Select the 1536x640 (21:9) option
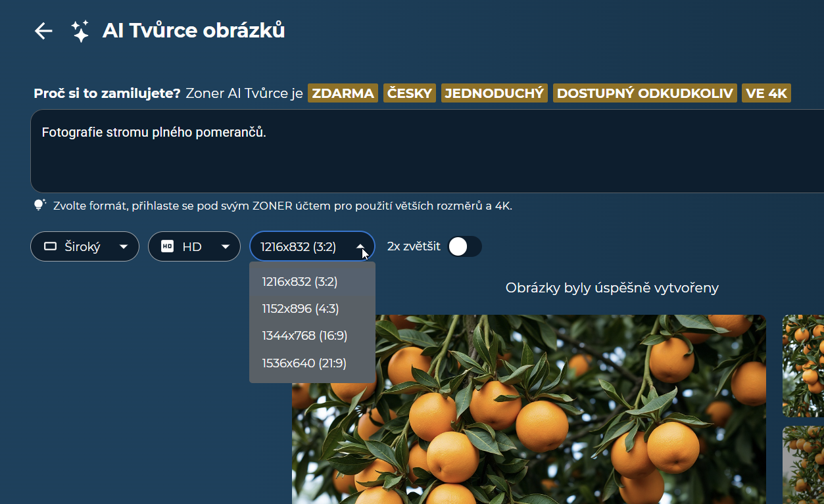This screenshot has width=824, height=504. click(x=304, y=363)
